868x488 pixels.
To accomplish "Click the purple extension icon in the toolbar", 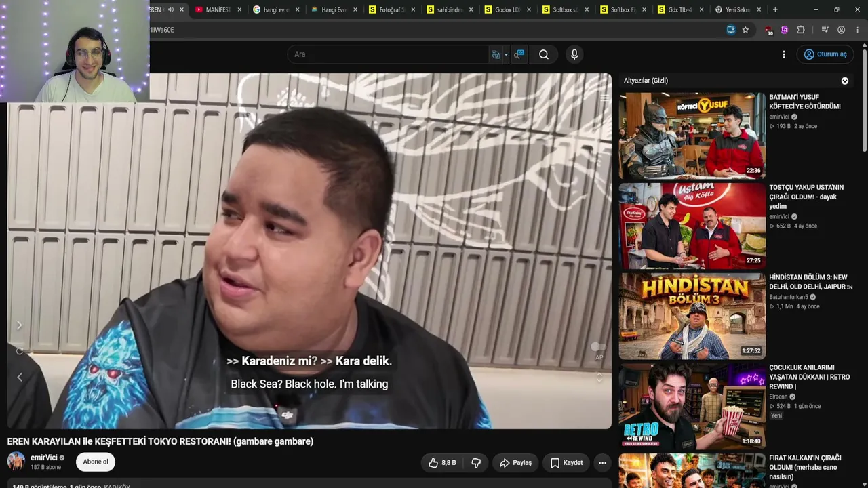I will pyautogui.click(x=785, y=30).
